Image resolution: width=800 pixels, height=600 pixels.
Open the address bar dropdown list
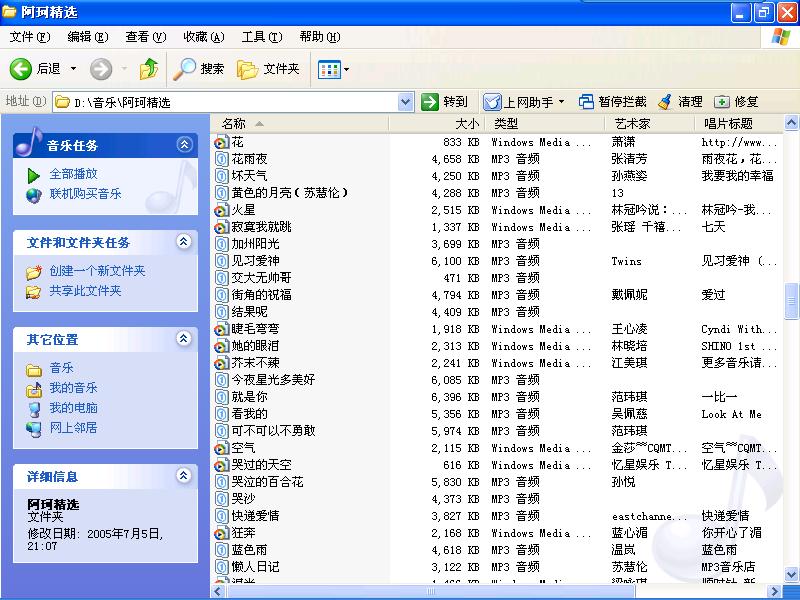pyautogui.click(x=405, y=102)
